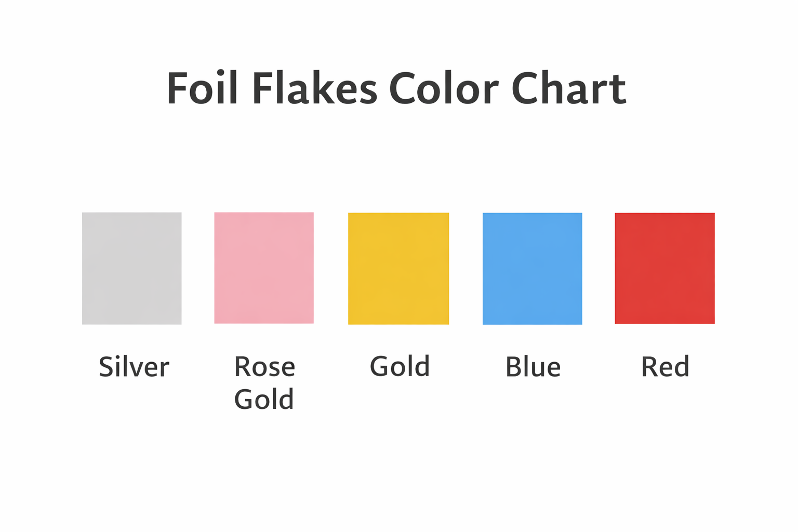
Task: Select the pink Rose Gold swatch
Action: [264, 268]
